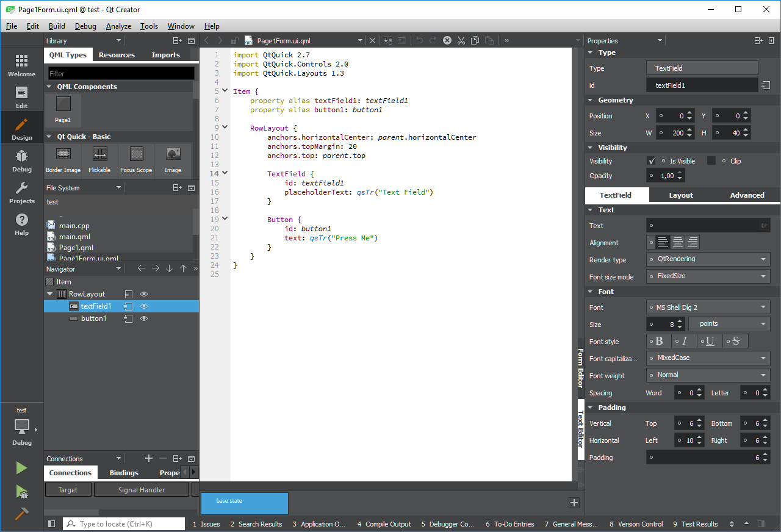Move item right in Navigator with right arrow
This screenshot has height=532, width=781.
155,268
